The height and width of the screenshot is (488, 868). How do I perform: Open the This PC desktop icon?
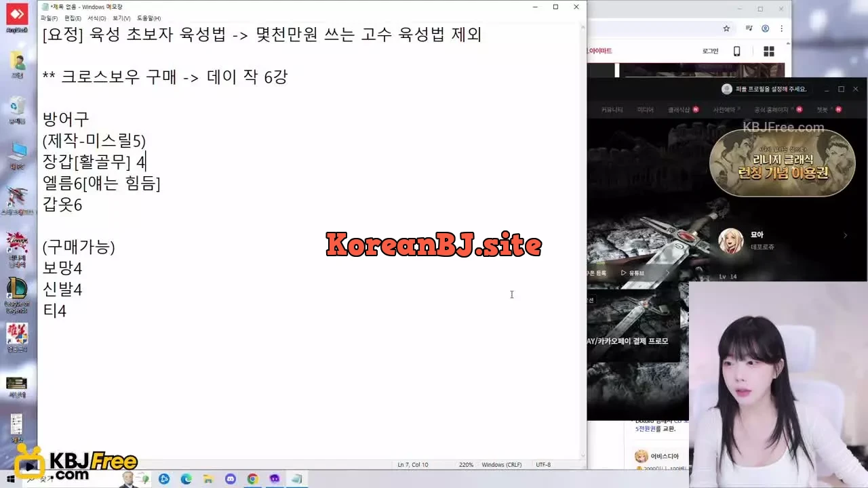click(17, 155)
